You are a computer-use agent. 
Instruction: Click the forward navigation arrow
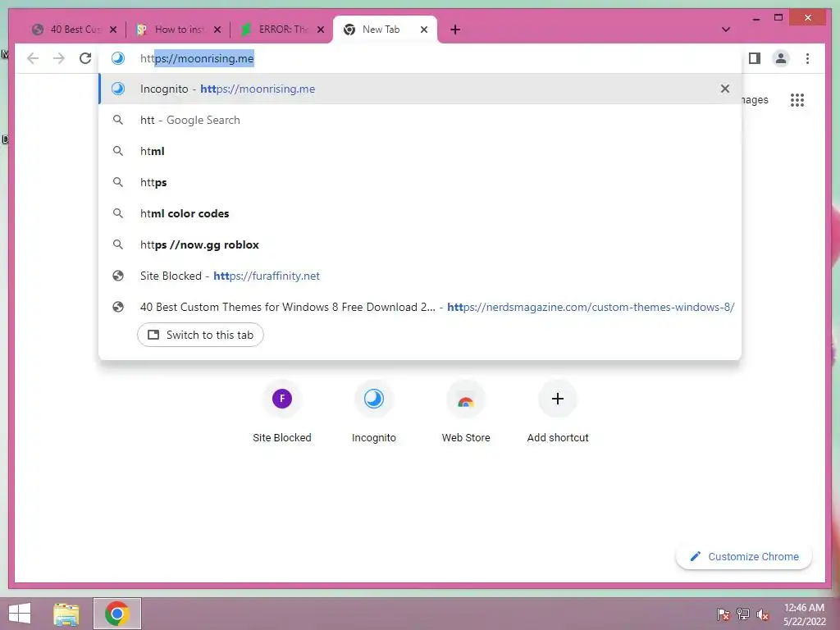pyautogui.click(x=59, y=58)
